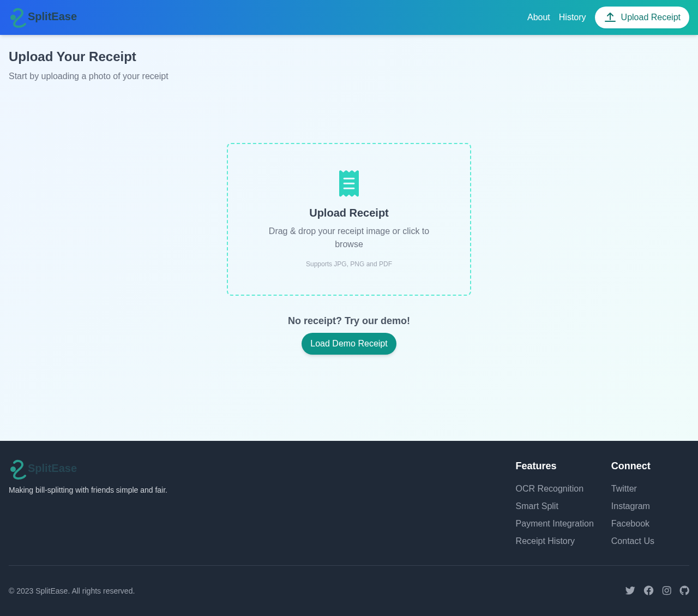Open Payment Integration link
Image resolution: width=698 pixels, height=616 pixels.
coord(554,524)
